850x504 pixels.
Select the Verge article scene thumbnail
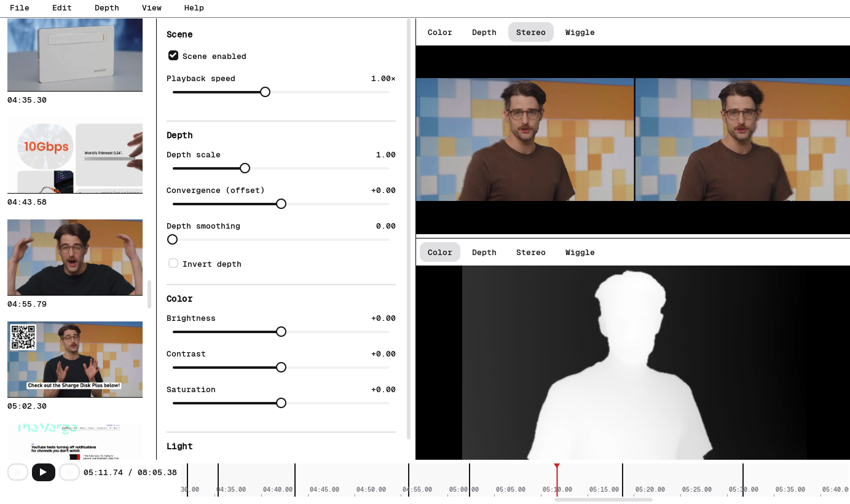(75, 441)
